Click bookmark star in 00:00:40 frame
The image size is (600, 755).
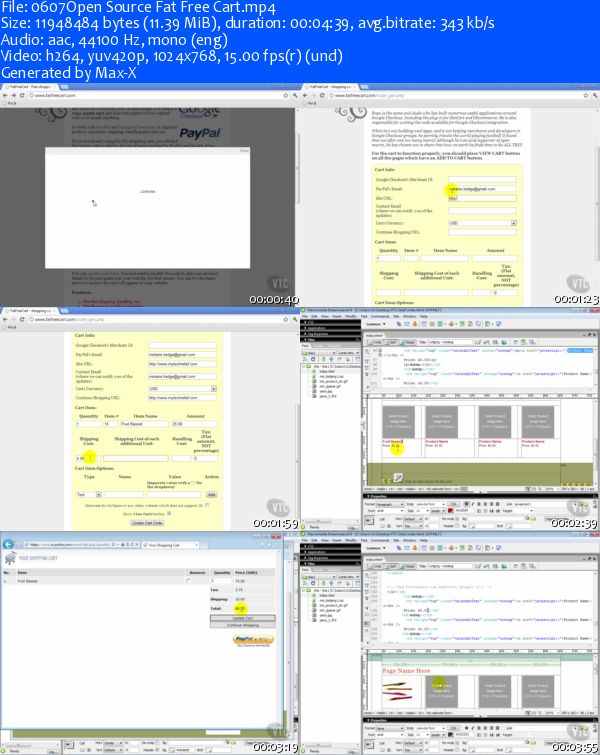[286, 95]
